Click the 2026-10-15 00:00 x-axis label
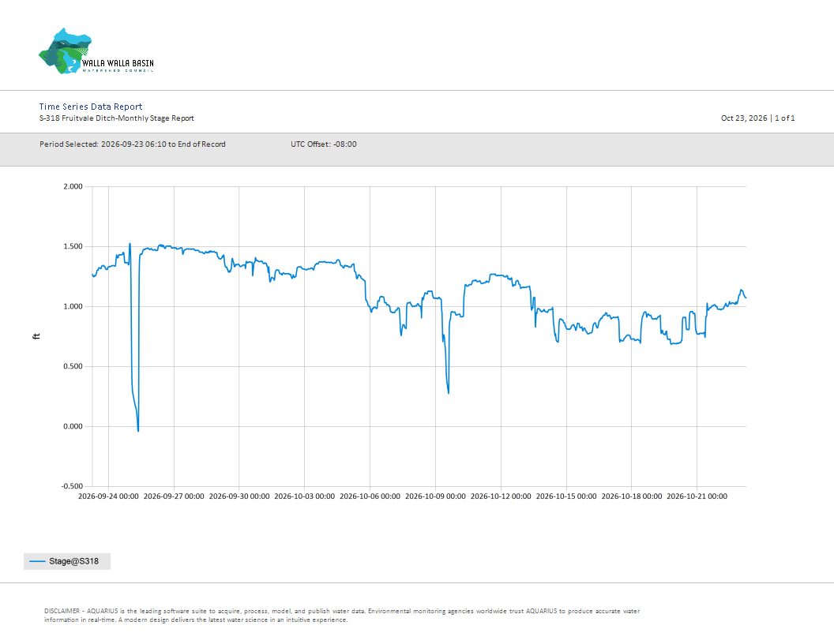 (x=566, y=496)
